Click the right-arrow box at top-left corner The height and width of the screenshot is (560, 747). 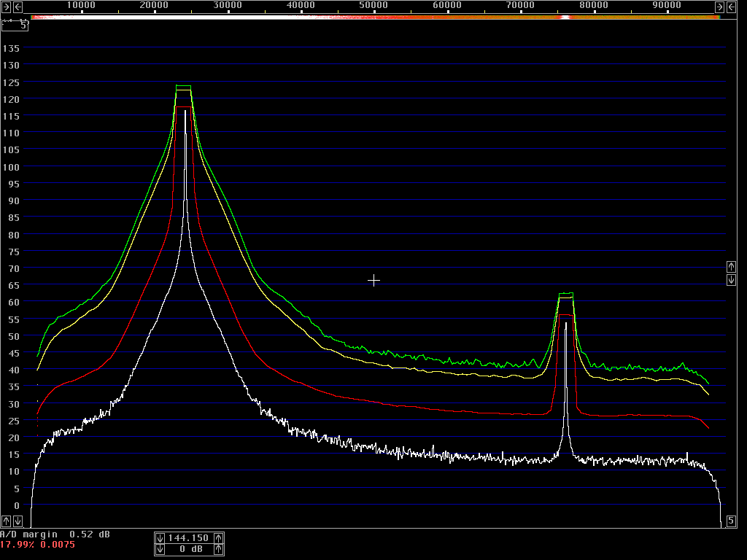click(6, 7)
